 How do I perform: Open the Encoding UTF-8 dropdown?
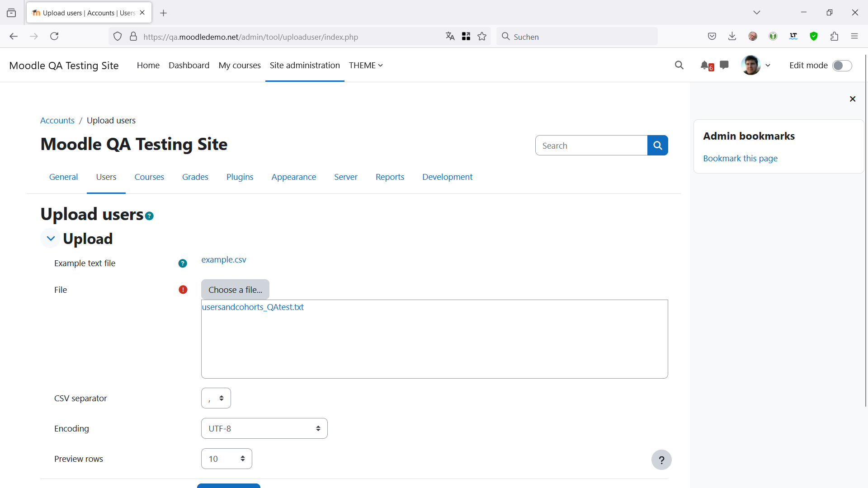tap(264, 428)
